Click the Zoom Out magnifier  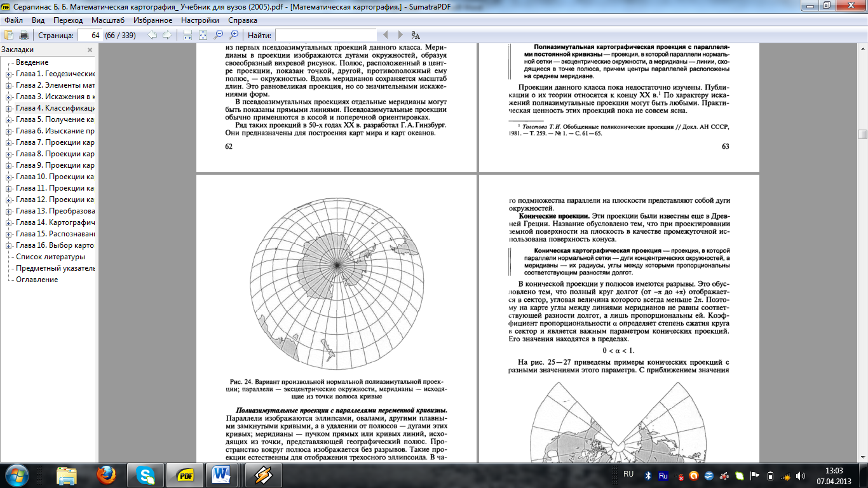coord(218,35)
